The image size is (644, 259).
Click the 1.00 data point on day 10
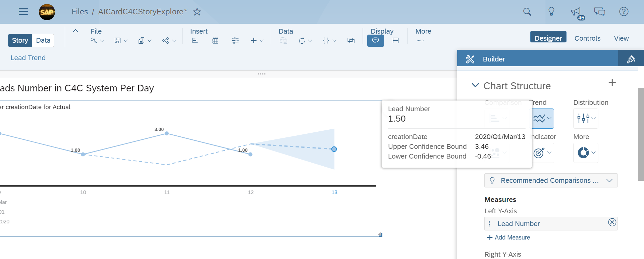83,154
